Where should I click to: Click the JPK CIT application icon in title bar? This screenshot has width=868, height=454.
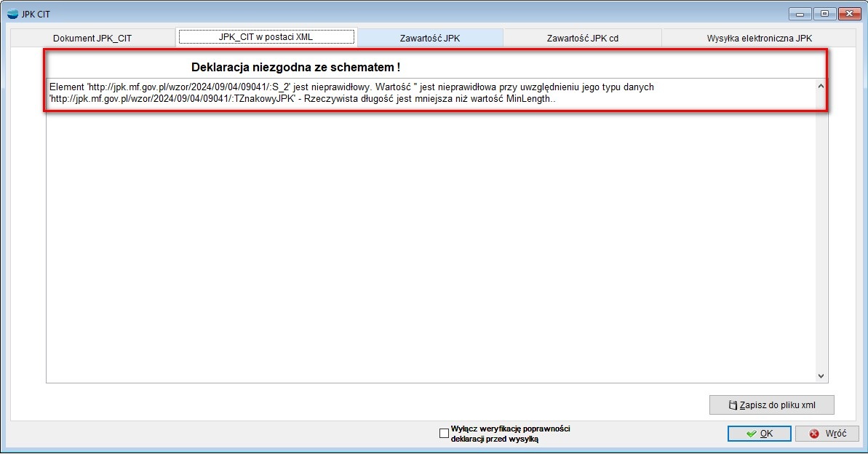(12, 14)
